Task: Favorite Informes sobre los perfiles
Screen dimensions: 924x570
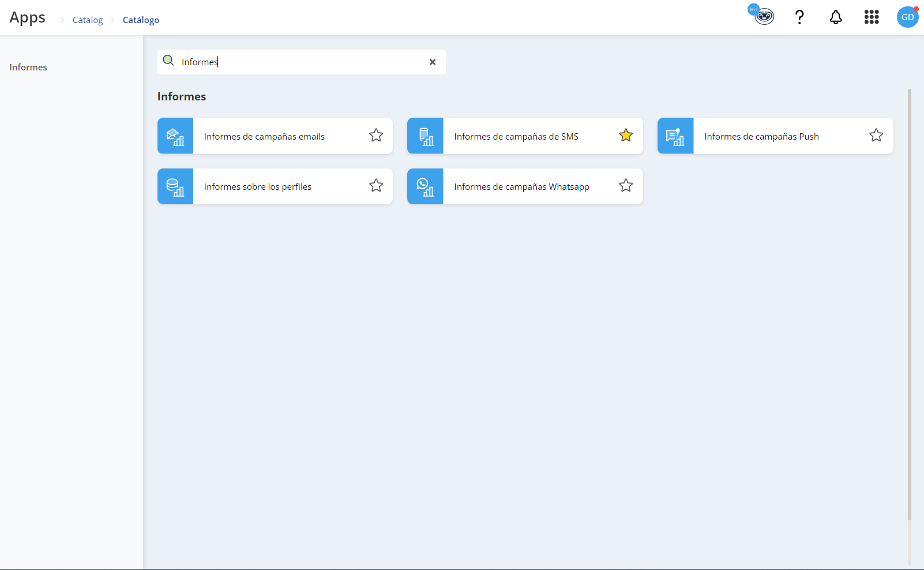Action: [x=376, y=186]
